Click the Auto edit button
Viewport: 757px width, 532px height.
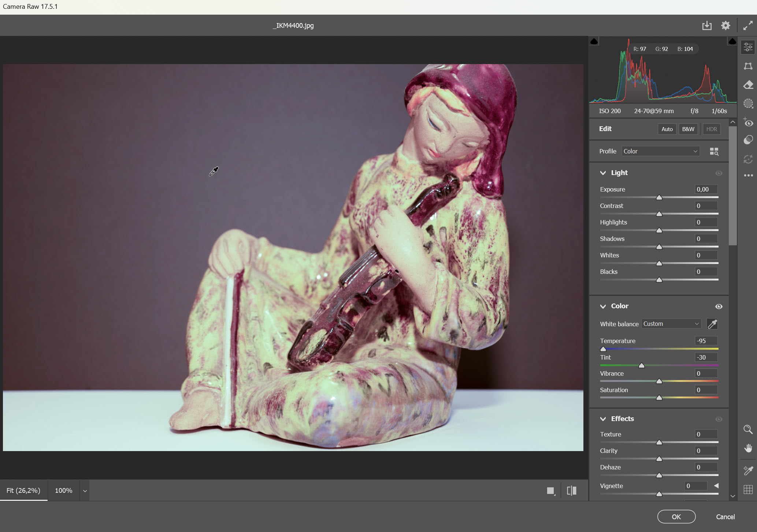coord(667,129)
